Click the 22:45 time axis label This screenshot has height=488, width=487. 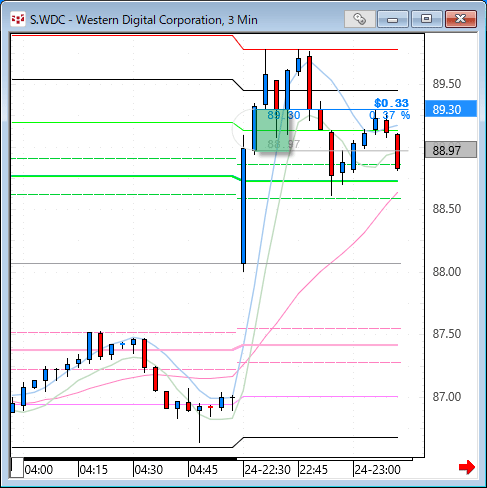tap(314, 470)
